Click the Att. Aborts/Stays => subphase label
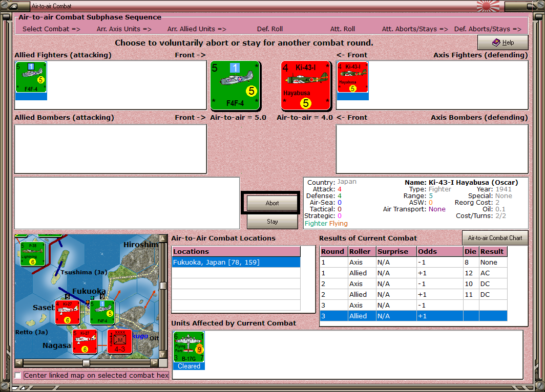This screenshot has height=392, width=545. point(415,29)
